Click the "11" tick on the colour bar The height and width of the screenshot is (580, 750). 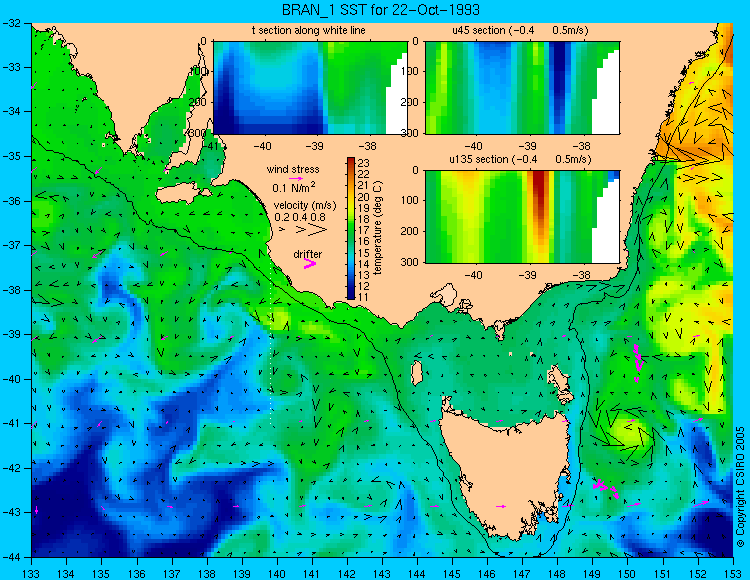click(x=364, y=296)
